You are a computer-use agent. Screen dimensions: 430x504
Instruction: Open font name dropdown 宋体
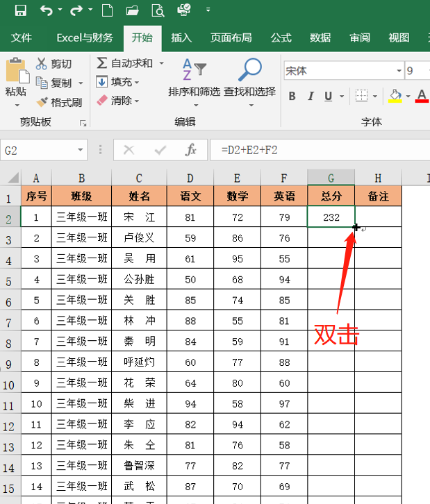399,71
